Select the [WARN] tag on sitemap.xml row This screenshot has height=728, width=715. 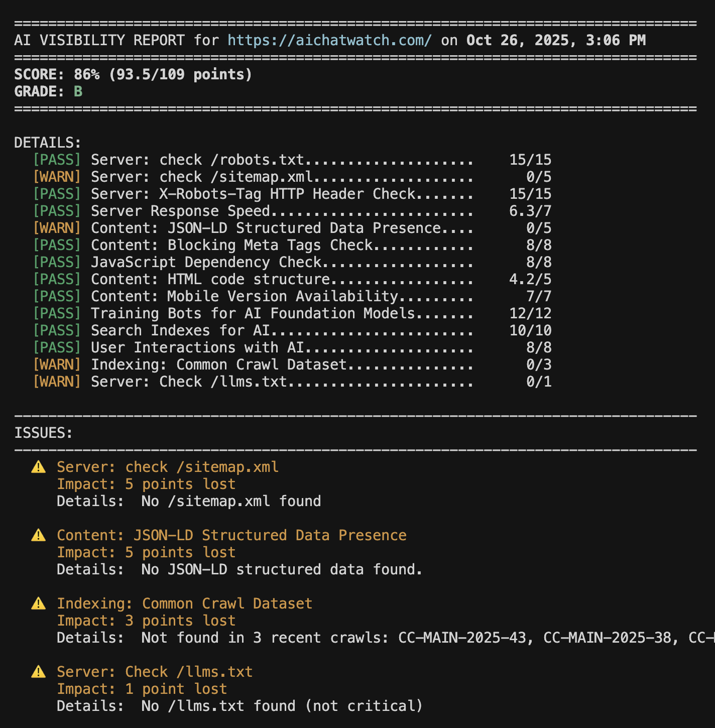pos(56,176)
